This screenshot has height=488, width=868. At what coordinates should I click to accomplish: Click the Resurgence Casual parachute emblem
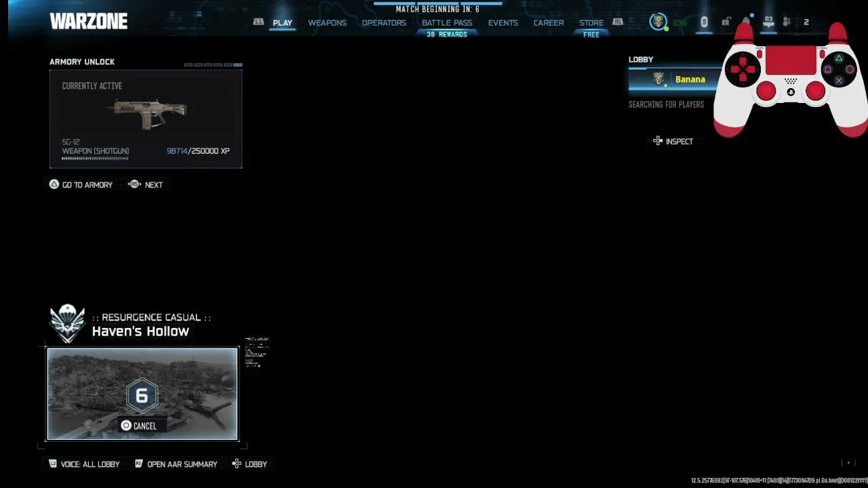coord(67,323)
